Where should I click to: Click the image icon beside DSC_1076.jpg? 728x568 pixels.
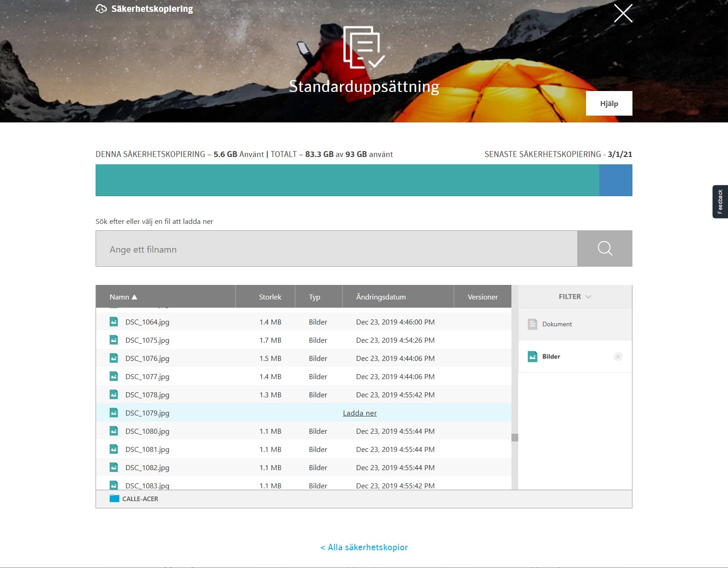[x=114, y=358]
